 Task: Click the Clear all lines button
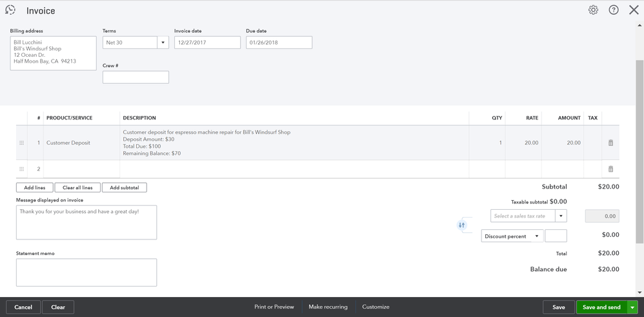point(77,187)
